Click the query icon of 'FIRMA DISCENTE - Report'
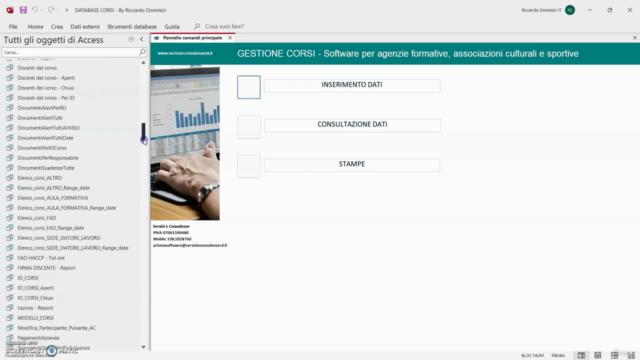The height and width of the screenshot is (360, 640). pyautogui.click(x=10, y=268)
